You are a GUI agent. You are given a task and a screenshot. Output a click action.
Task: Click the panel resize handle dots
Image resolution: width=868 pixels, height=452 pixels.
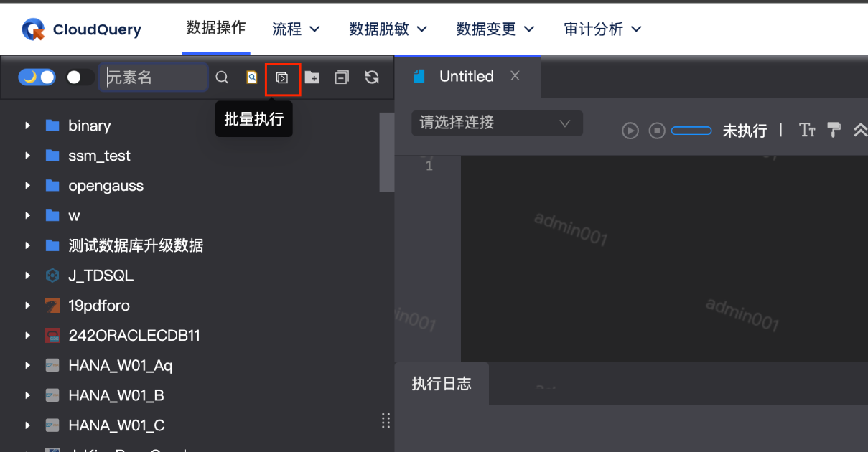[x=386, y=420]
